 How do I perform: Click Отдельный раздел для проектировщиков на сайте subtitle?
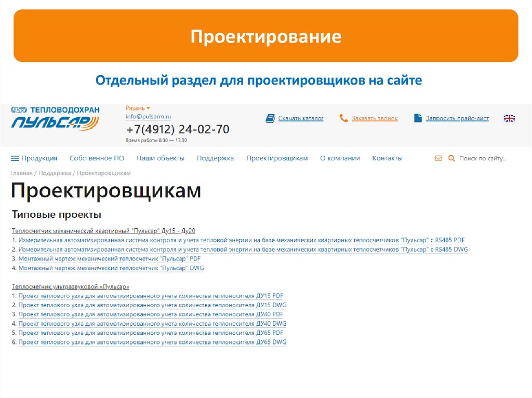[x=259, y=80]
